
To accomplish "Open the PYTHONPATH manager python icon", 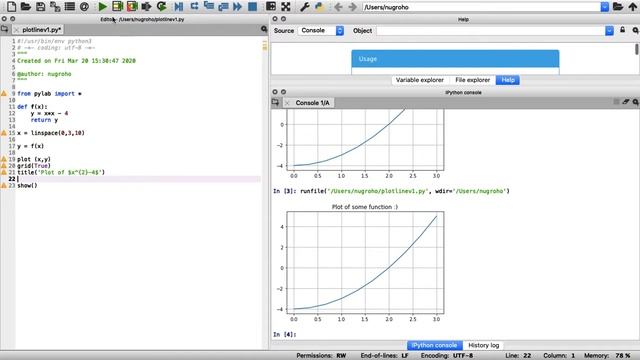I will [x=319, y=7].
